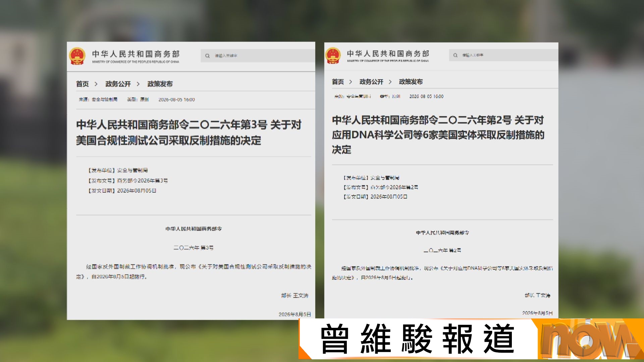Click the national emblem logo on the left page
Screen dimensions: 644x362
[77, 56]
